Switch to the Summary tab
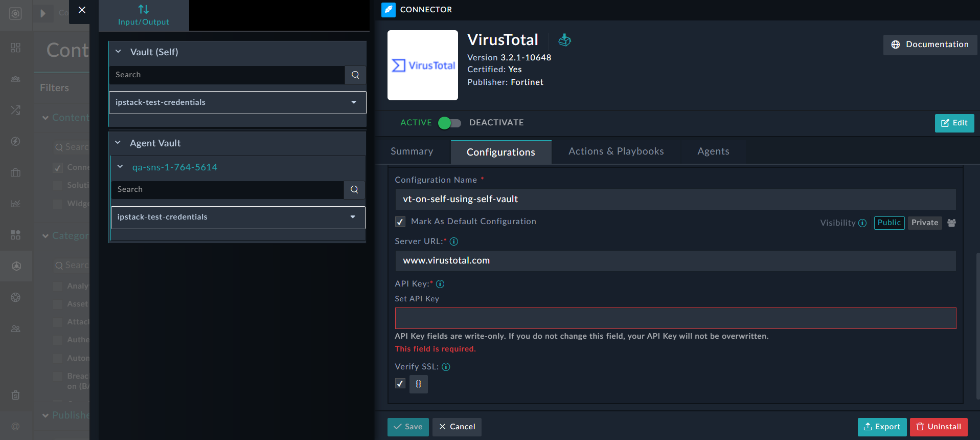 tap(412, 151)
